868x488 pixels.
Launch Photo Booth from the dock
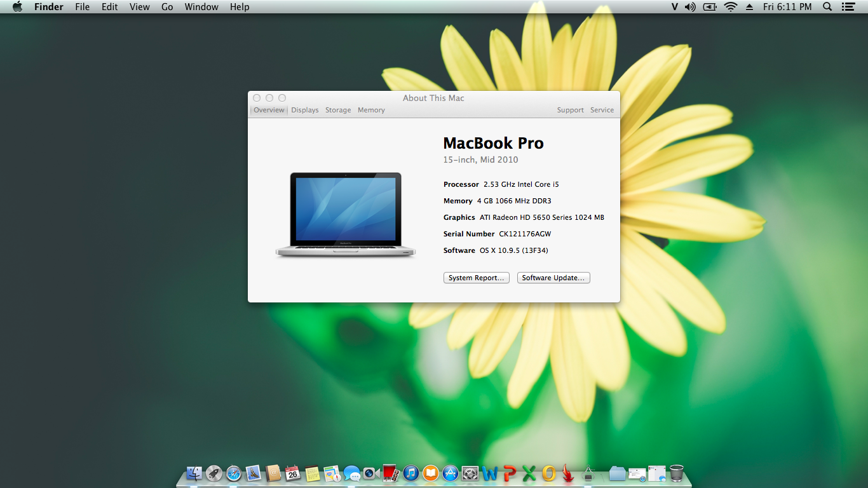(391, 473)
